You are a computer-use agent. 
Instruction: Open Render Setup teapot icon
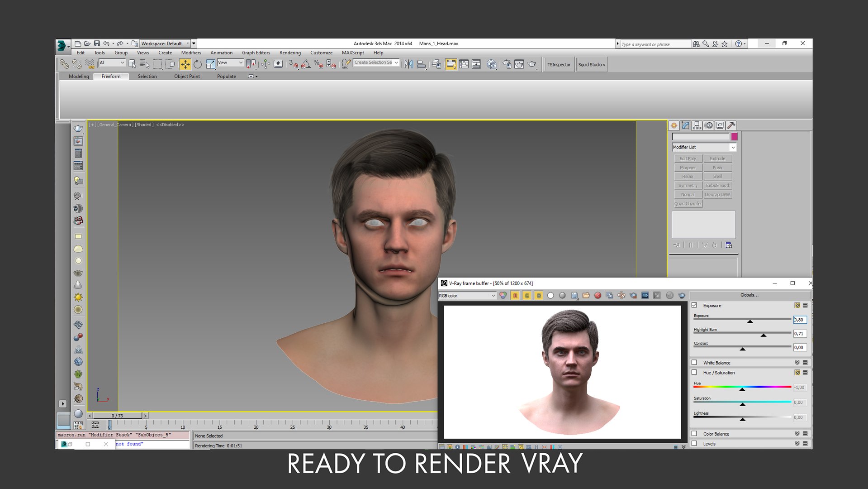pyautogui.click(x=507, y=64)
